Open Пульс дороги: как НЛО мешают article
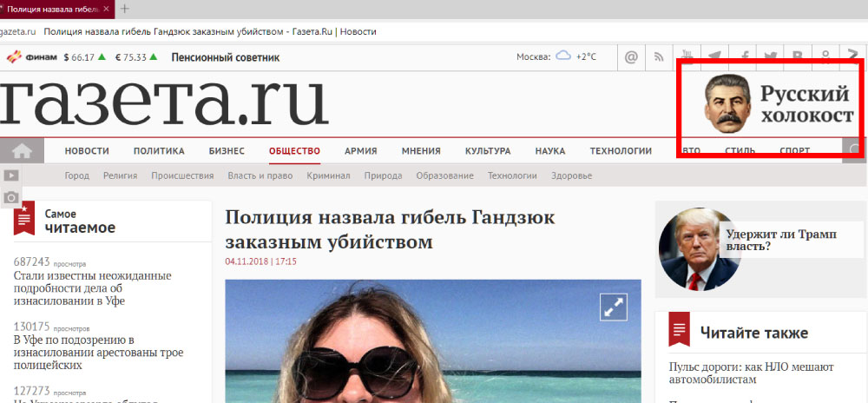The height and width of the screenshot is (403, 868). click(751, 373)
